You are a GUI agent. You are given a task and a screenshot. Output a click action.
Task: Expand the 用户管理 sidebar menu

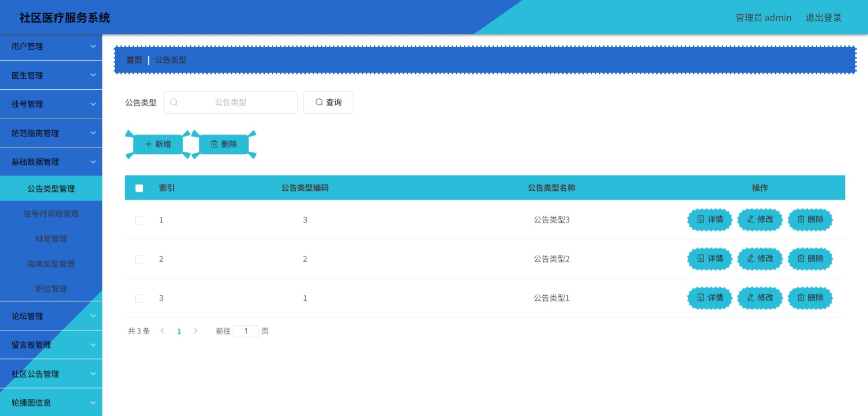(x=51, y=46)
